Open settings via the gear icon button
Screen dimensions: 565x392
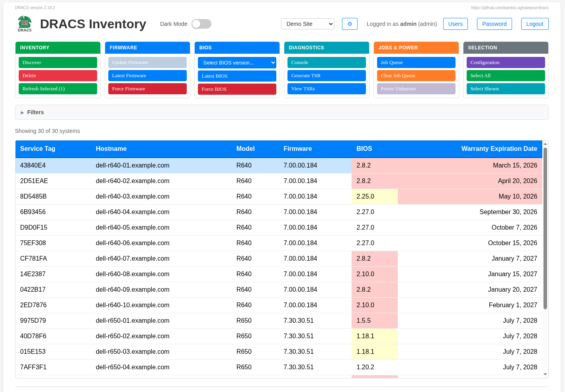pyautogui.click(x=350, y=24)
